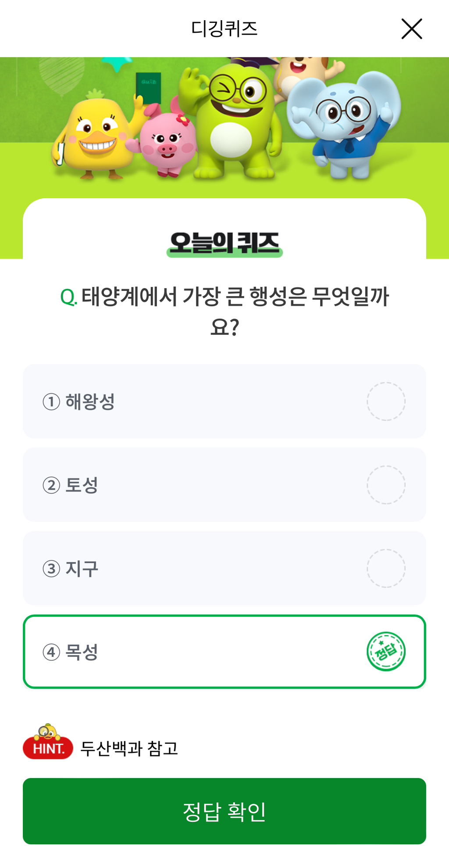Screen dimensions: 449x868
Task: Select the radio circle for 해왕성
Action: (x=386, y=401)
